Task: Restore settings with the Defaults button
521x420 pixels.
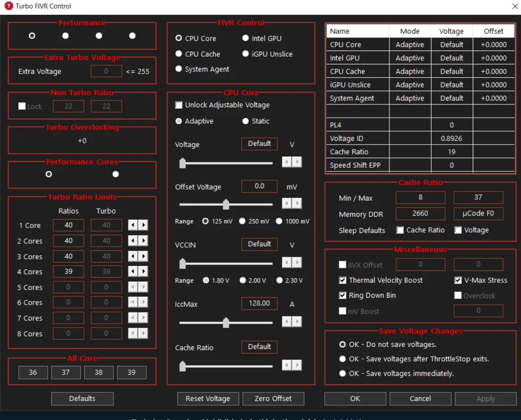Action: (x=83, y=399)
